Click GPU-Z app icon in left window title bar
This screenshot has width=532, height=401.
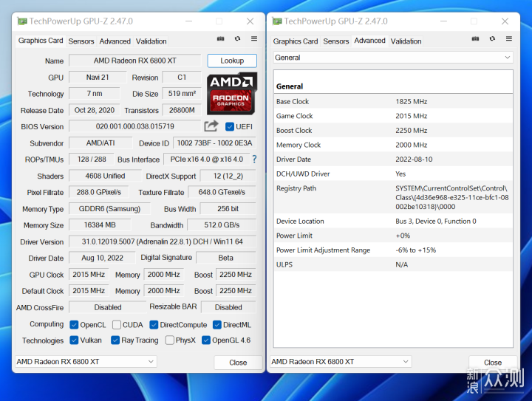[22, 21]
